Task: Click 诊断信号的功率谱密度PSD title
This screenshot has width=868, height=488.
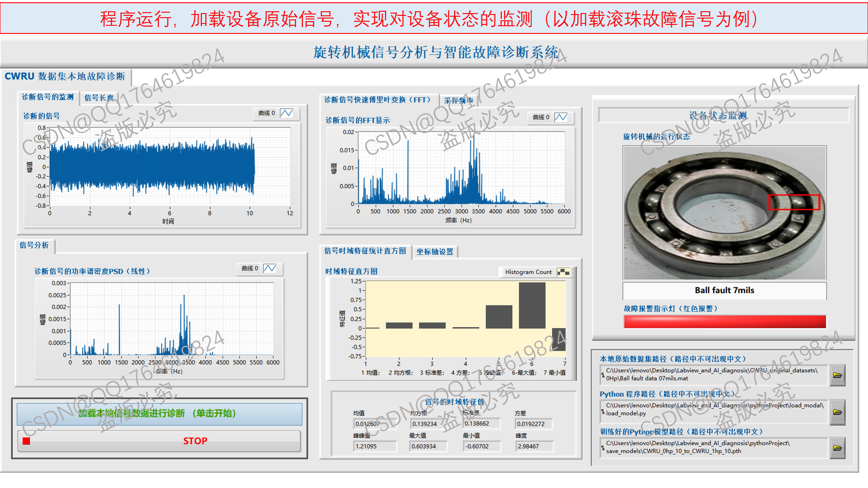Action: (92, 271)
